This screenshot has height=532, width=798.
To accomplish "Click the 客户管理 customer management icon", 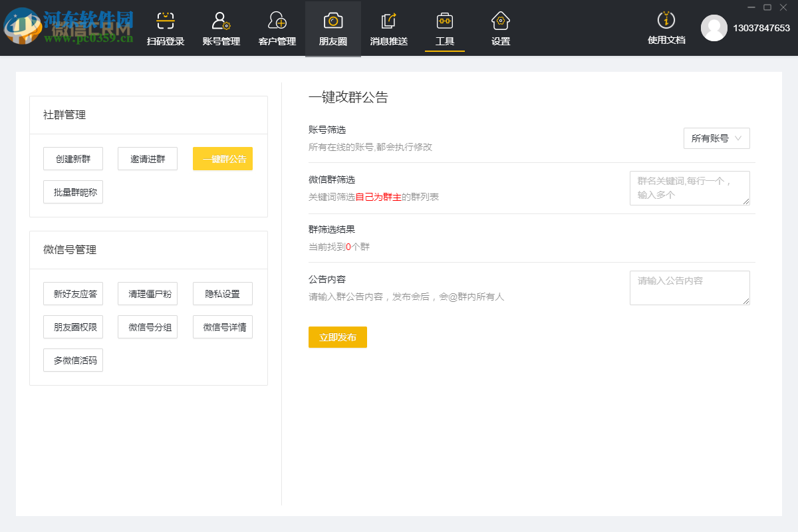I will (277, 20).
